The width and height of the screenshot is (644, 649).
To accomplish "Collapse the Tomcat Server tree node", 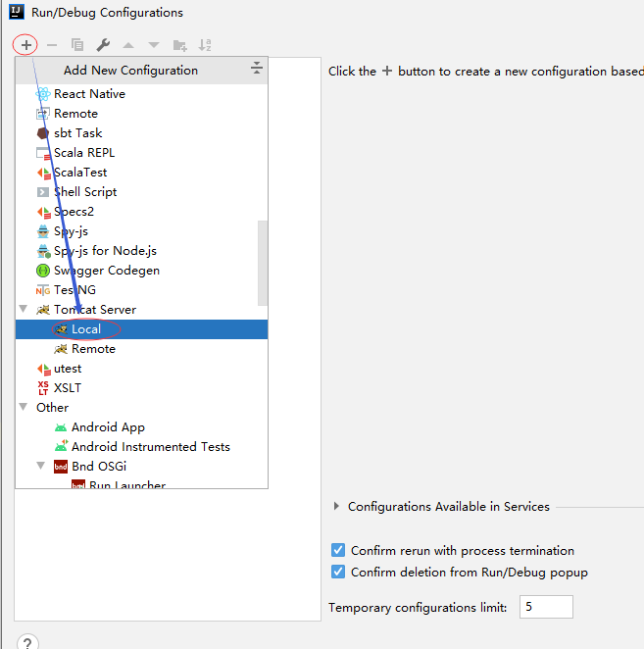I will coord(24,309).
